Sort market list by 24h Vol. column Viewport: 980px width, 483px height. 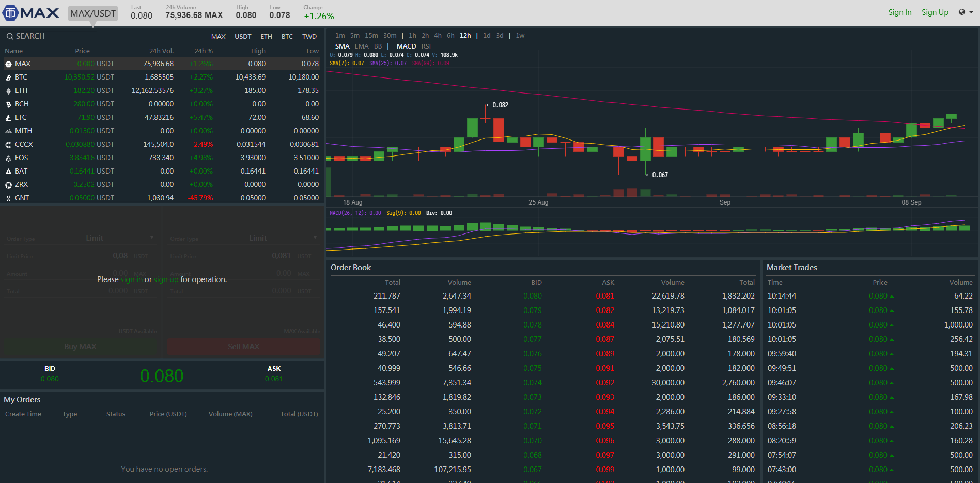161,51
